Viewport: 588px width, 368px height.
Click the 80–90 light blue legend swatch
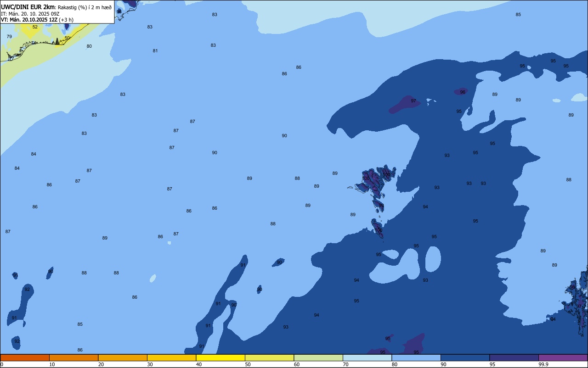[x=416, y=357]
